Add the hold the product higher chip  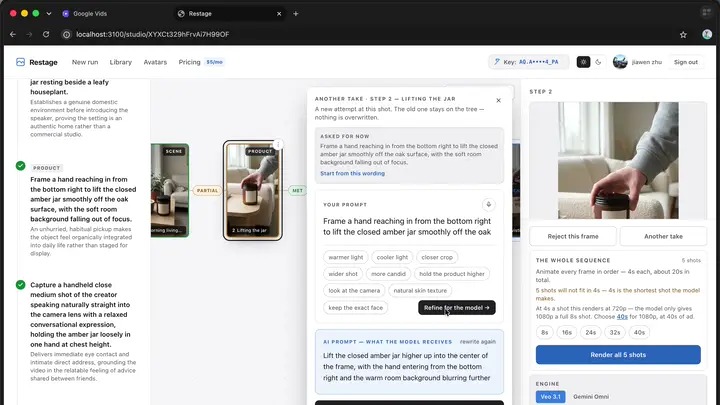click(452, 274)
